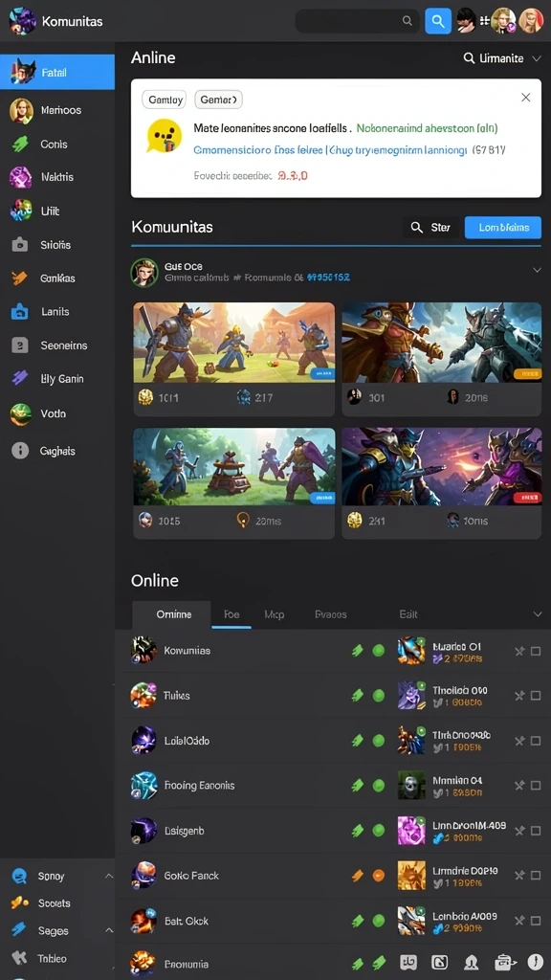This screenshot has height=980, width=551.
Task: Collapse the Sonoy section chevron
Action: 109,877
